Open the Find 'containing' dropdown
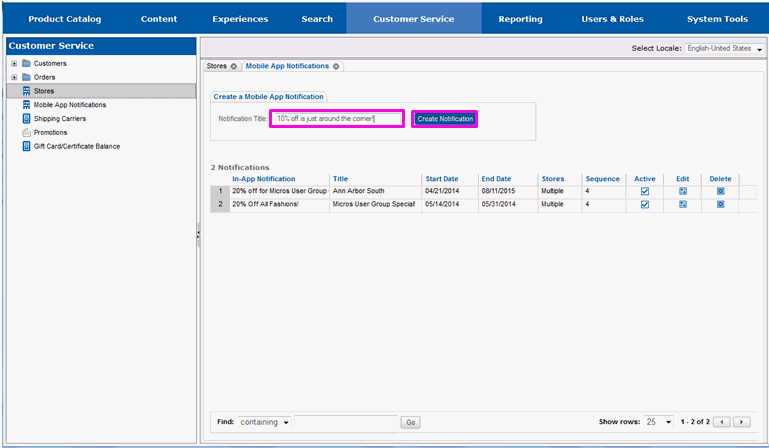769x448 pixels. click(265, 422)
